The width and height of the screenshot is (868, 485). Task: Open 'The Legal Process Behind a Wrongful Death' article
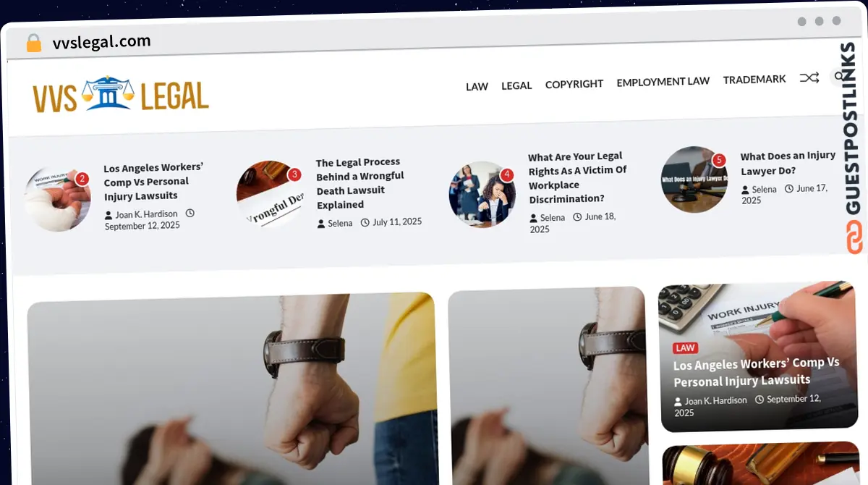pyautogui.click(x=360, y=183)
